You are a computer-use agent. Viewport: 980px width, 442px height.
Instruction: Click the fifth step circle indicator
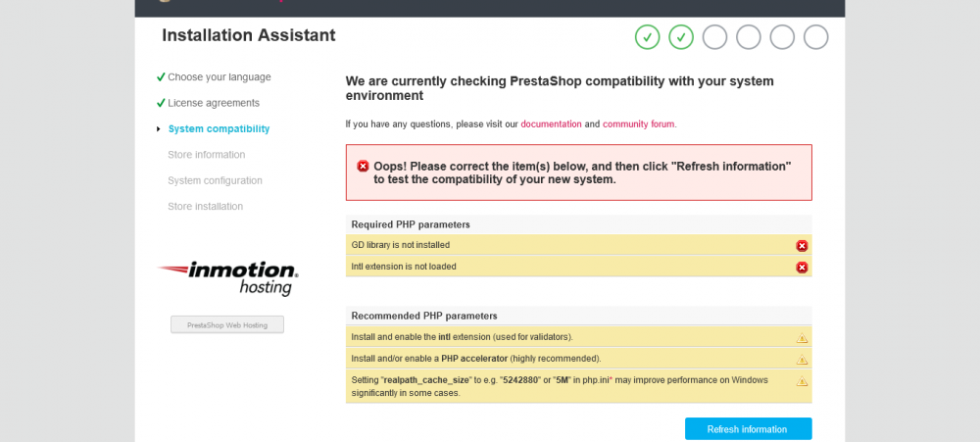click(x=782, y=37)
